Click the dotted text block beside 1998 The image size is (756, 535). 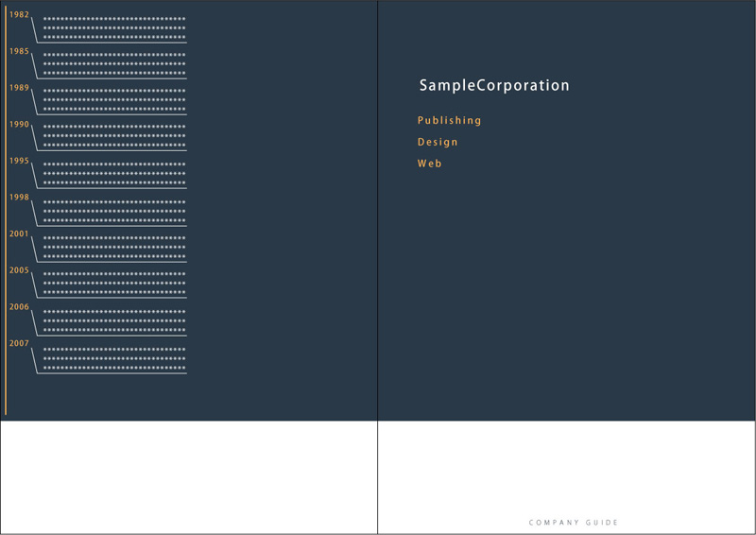(x=114, y=212)
